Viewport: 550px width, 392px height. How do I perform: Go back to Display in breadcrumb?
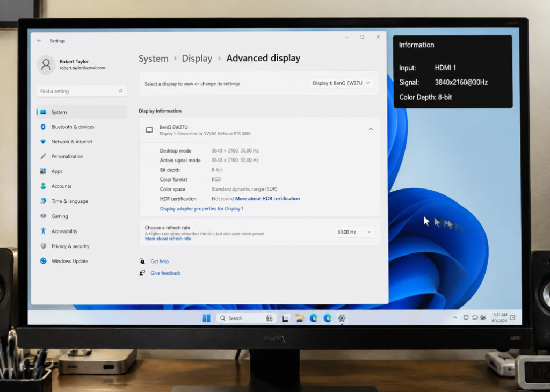click(197, 58)
